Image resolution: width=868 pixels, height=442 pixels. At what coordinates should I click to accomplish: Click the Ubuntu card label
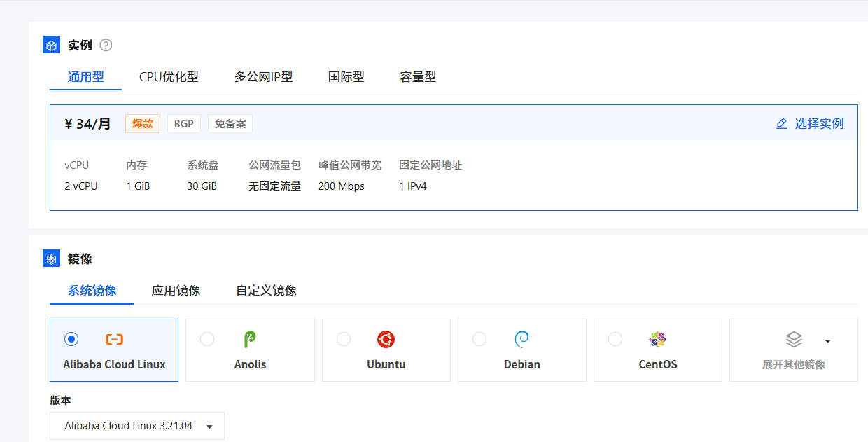(x=386, y=365)
